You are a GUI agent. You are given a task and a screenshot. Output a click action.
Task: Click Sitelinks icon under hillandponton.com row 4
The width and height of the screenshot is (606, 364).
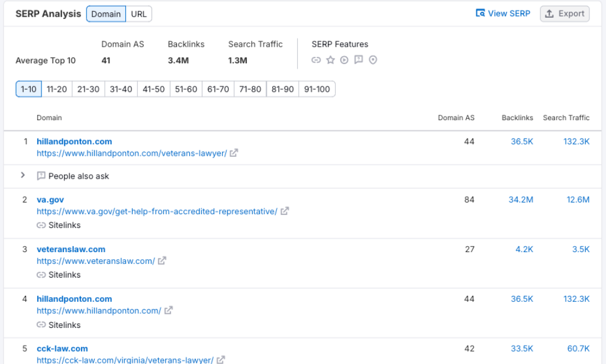41,324
